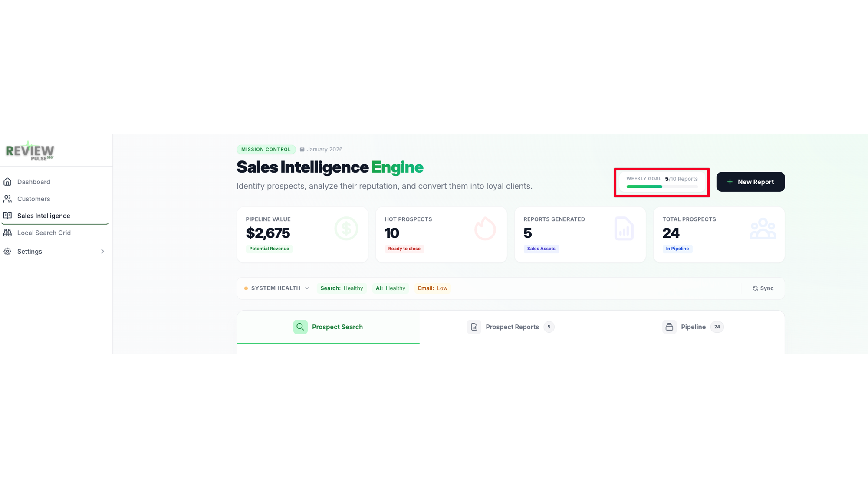Click the Dashboard home icon in sidebar
Screen dimensions: 868x488
coord(7,182)
